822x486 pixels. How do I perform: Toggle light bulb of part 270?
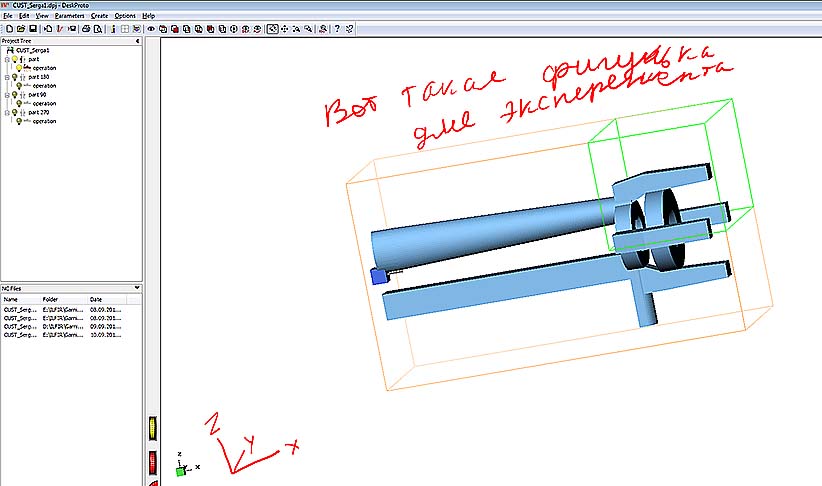pyautogui.click(x=14, y=112)
